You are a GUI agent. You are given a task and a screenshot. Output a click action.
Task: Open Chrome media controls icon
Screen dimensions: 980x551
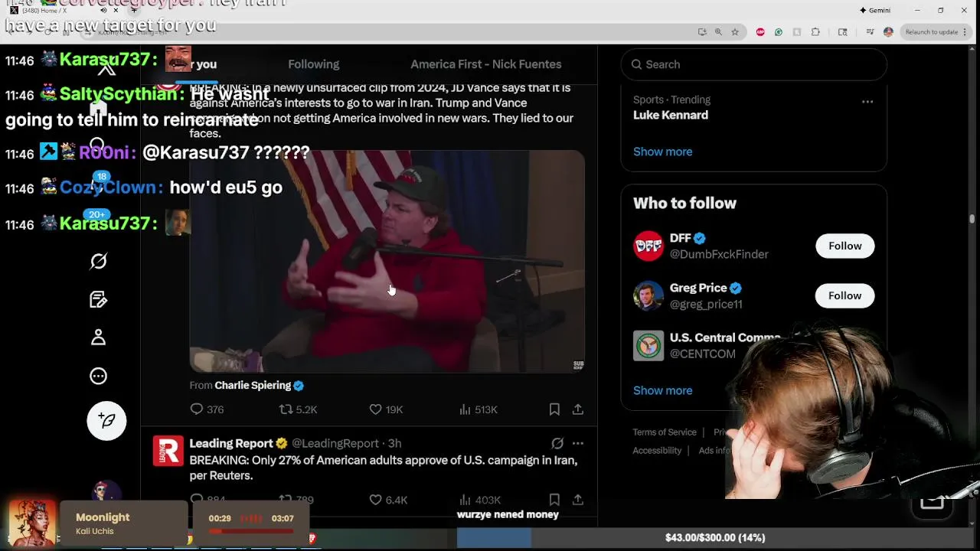870,32
